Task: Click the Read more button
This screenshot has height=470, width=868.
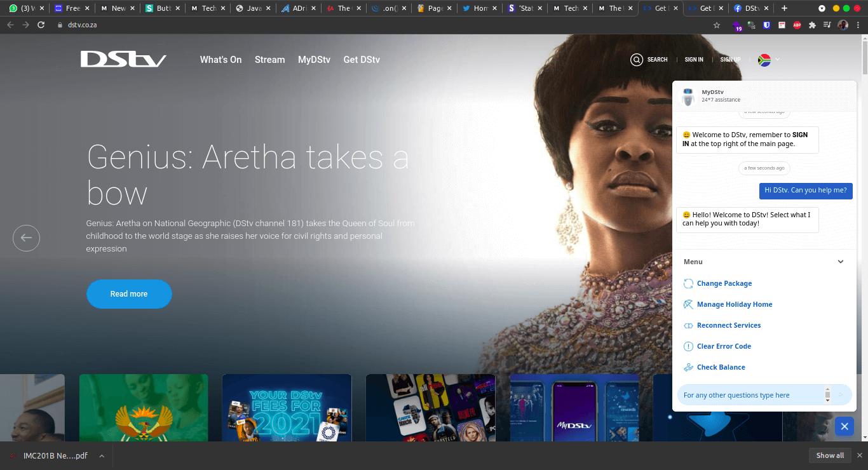Action: [x=129, y=294]
